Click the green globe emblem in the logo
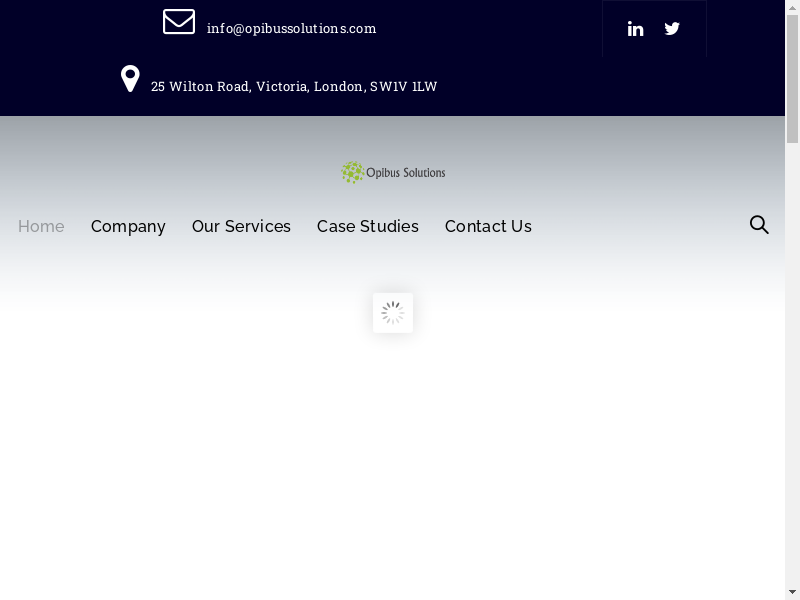Image resolution: width=800 pixels, height=600 pixels. [352, 173]
